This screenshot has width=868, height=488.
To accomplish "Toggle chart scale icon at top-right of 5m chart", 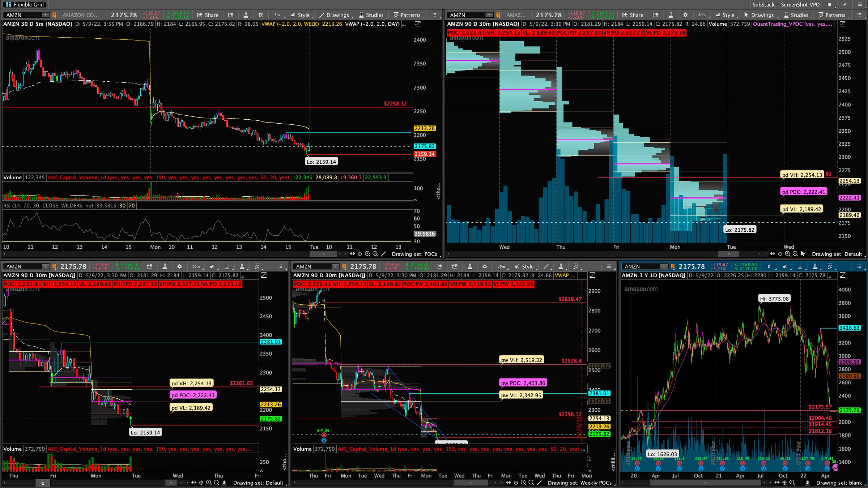I will (x=418, y=24).
